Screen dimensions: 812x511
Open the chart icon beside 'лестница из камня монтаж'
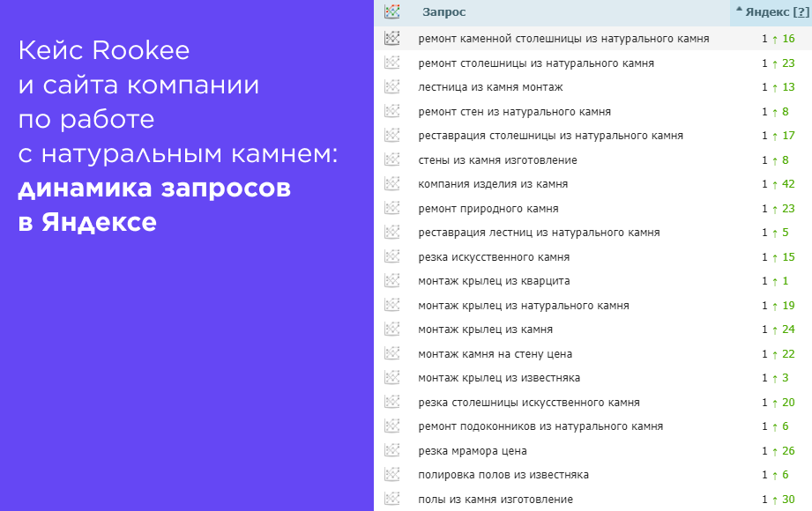pyautogui.click(x=393, y=86)
